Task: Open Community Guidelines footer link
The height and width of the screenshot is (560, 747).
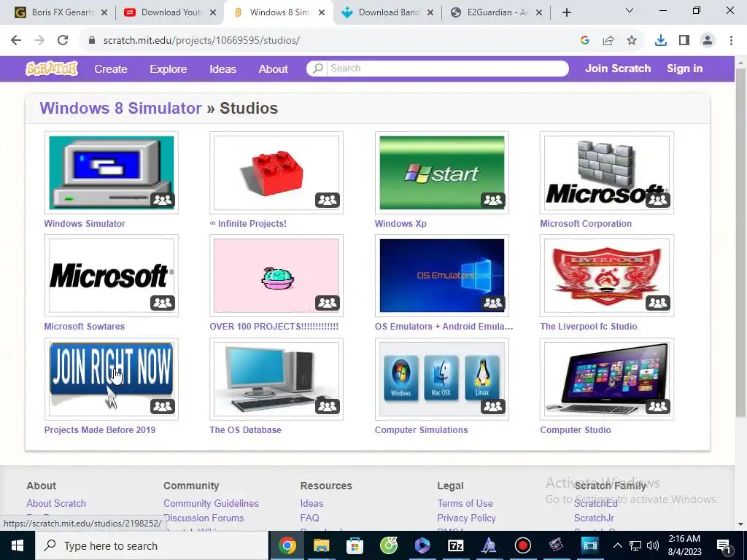Action: pyautogui.click(x=211, y=503)
